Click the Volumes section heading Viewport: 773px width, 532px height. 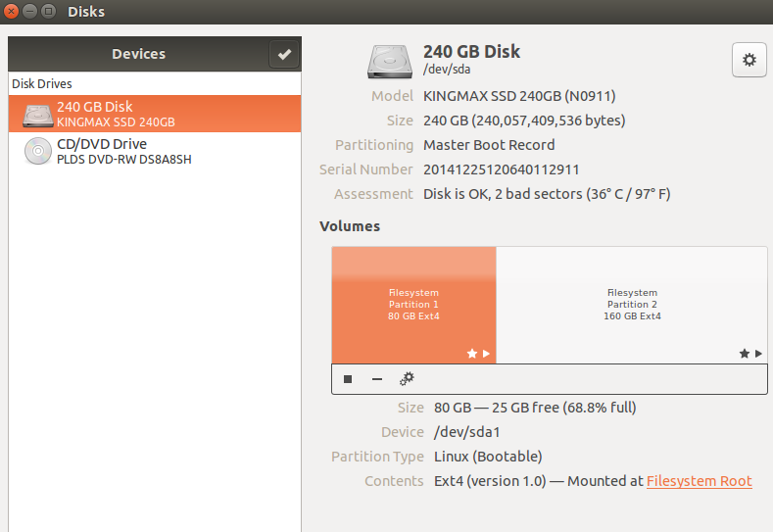(x=350, y=226)
